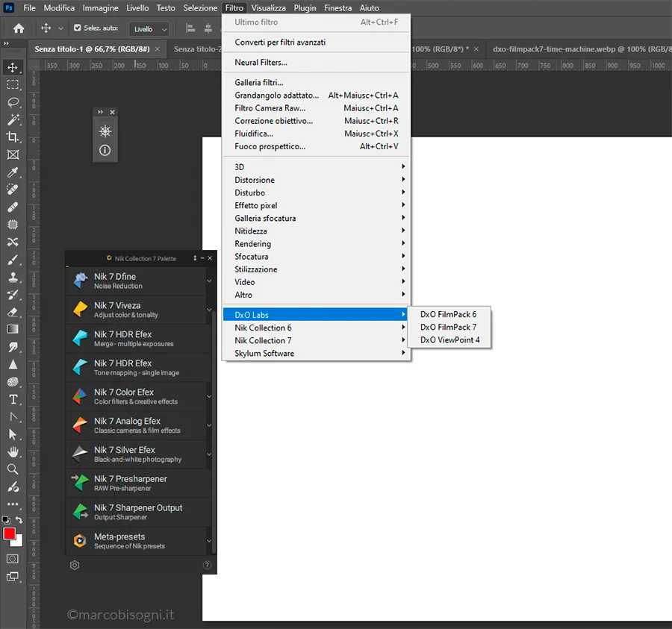672x629 pixels.
Task: Select the Hand tool
Action: (x=13, y=451)
